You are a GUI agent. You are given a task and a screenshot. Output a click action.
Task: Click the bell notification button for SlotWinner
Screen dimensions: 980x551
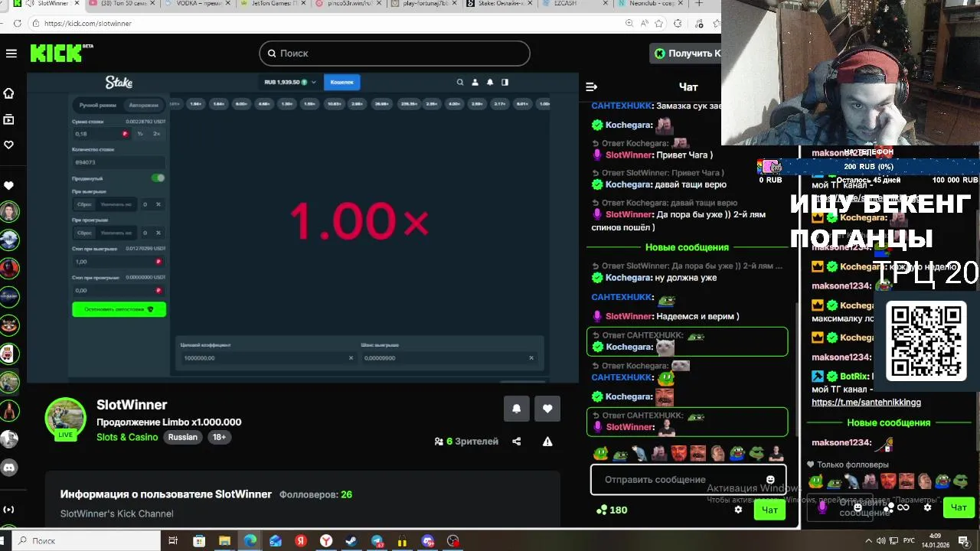tap(516, 409)
